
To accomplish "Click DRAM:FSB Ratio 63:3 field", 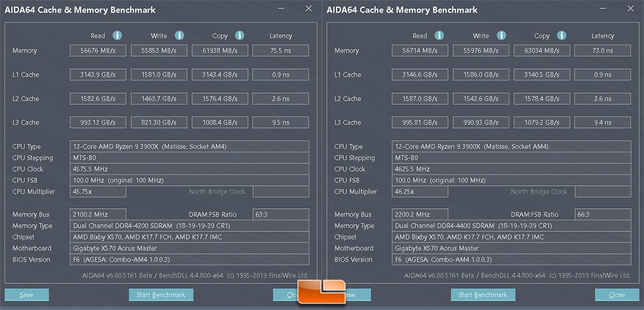I will [x=281, y=214].
